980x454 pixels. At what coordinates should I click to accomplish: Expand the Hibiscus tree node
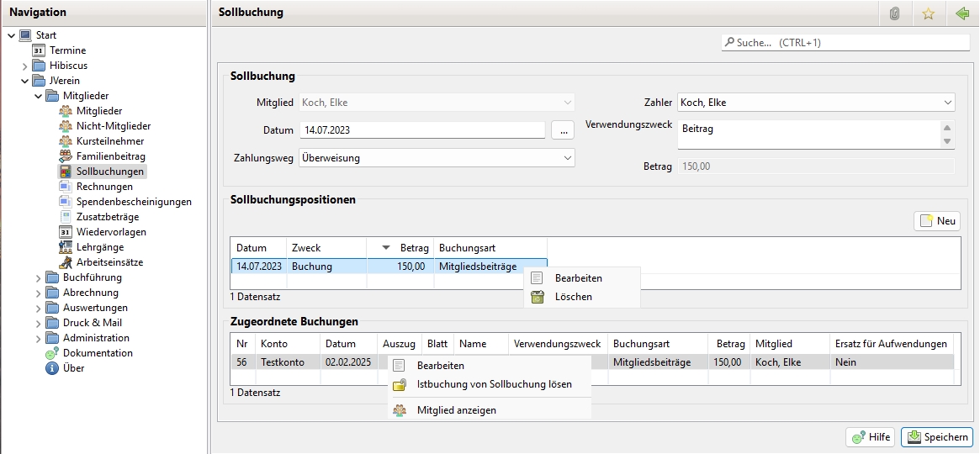click(x=25, y=66)
